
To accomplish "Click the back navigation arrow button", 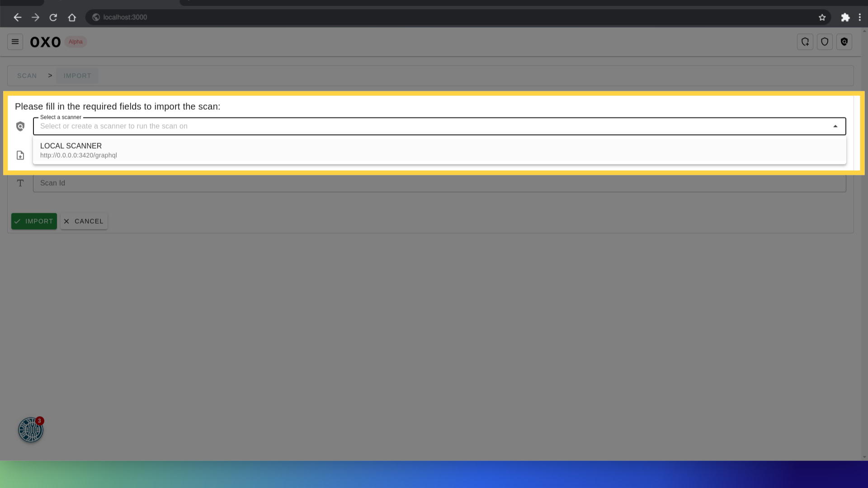I will [x=17, y=17].
